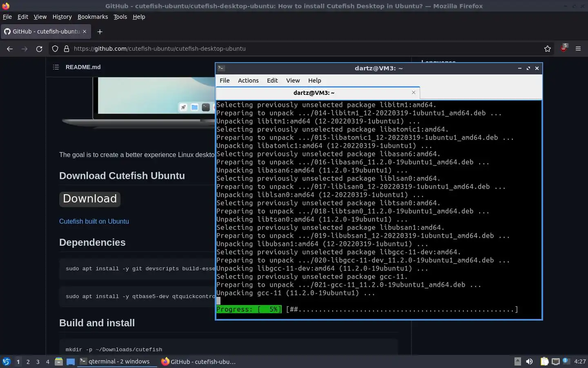This screenshot has width=588, height=368.
Task: Click the qterminal - 2 windows taskbar button
Action: point(117,361)
